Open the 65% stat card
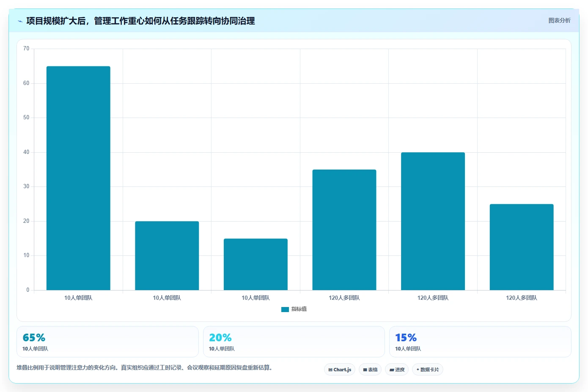This screenshot has width=588, height=392. (107, 342)
